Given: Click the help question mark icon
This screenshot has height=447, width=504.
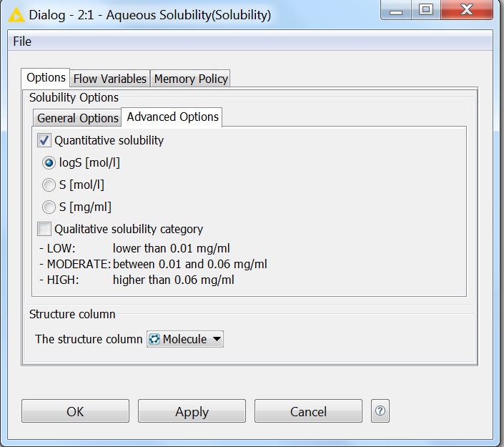Looking at the screenshot, I should (x=380, y=411).
